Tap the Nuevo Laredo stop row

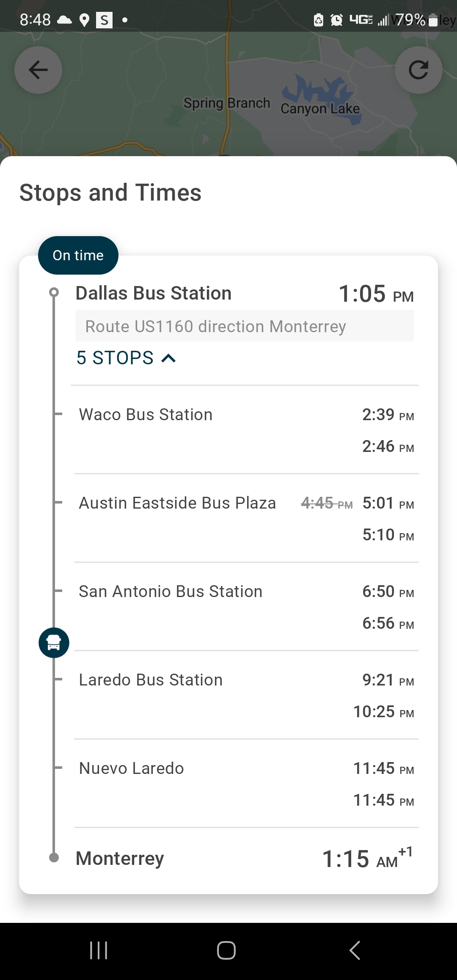pyautogui.click(x=131, y=768)
